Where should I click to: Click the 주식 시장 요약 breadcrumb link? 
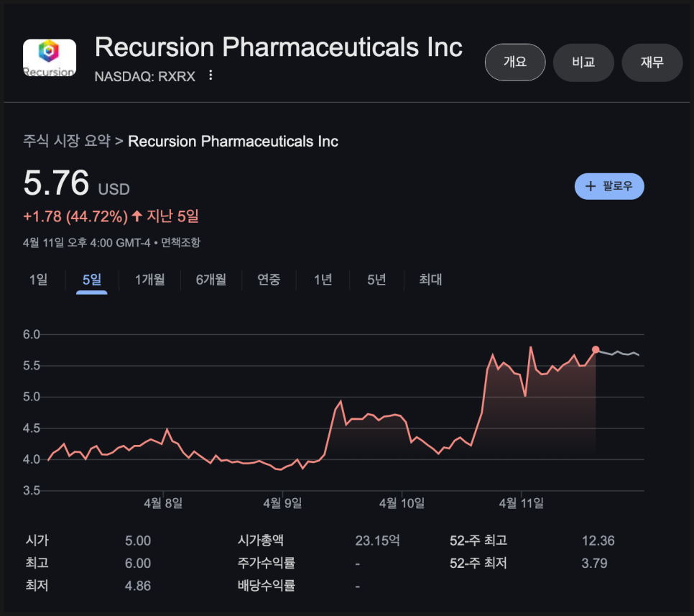click(67, 141)
